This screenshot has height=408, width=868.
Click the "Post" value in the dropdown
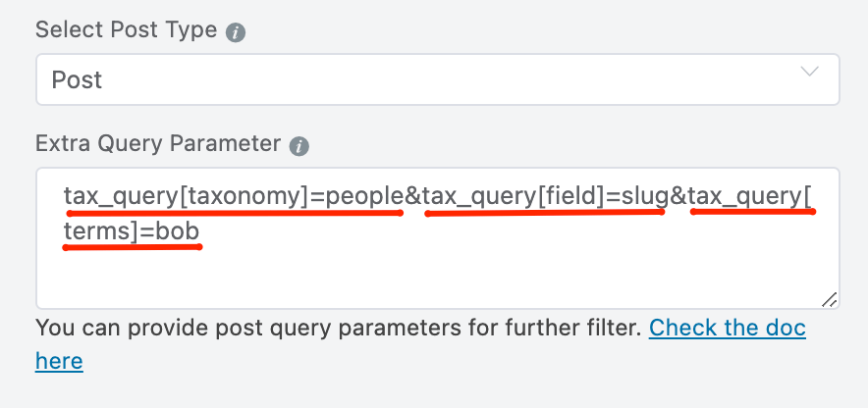click(x=77, y=80)
